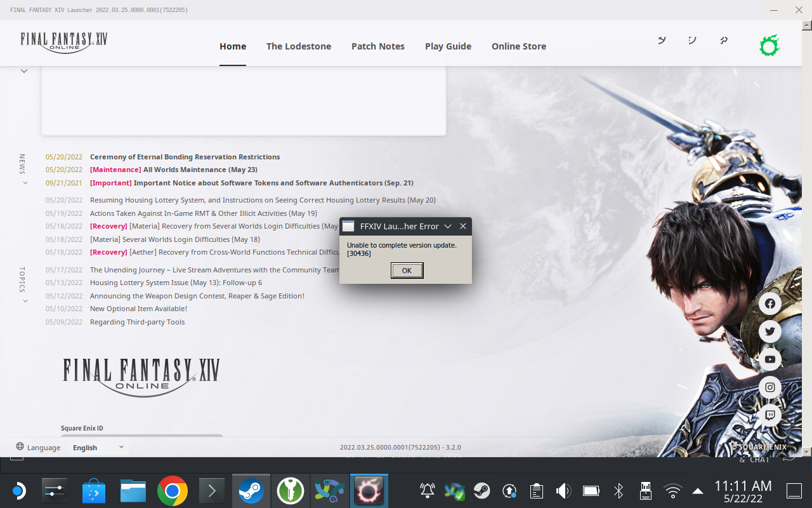This screenshot has height=508, width=812.
Task: Click the globe icon beside Language
Action: point(20,446)
